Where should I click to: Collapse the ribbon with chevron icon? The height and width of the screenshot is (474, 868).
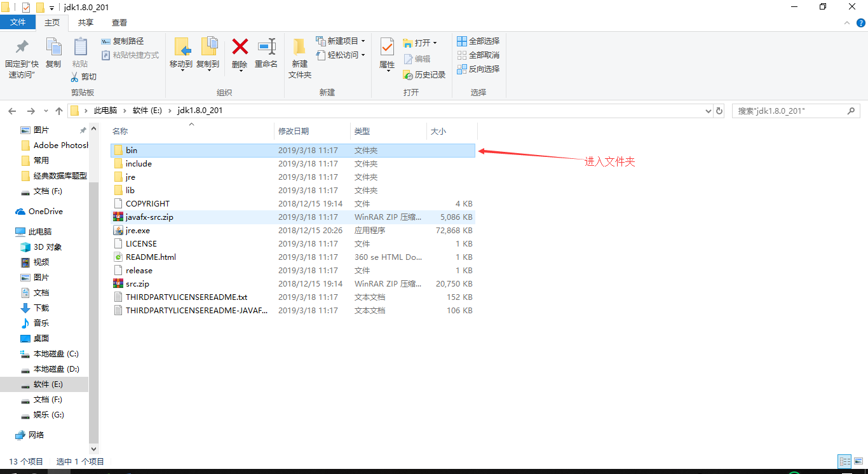[846, 23]
